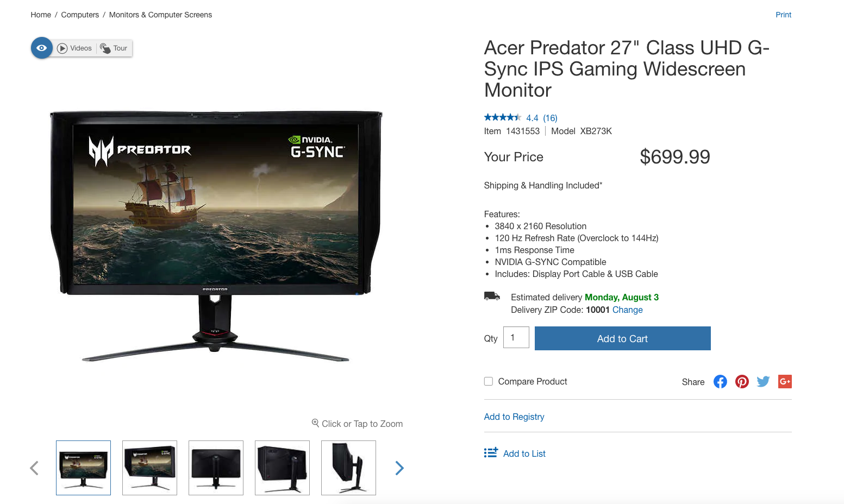Share product on Google Plus
This screenshot has height=504, width=844.
785,382
